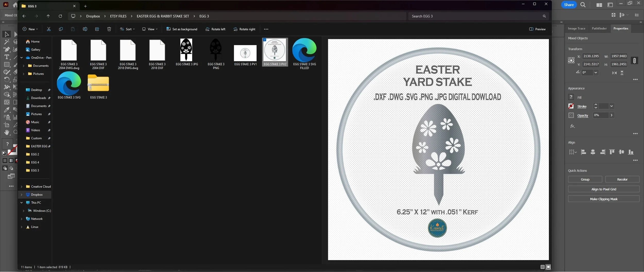Uncheck the EGG STAKE 3 PV2 checkbox

click(265, 40)
